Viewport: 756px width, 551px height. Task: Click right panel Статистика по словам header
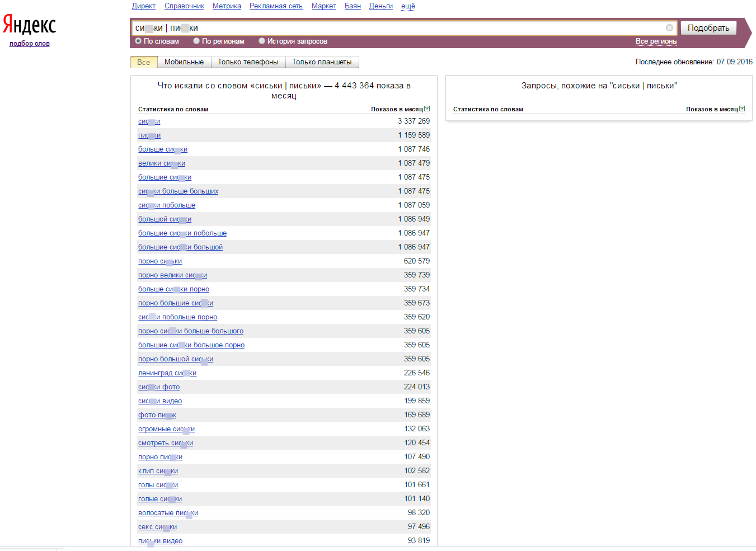click(x=488, y=110)
